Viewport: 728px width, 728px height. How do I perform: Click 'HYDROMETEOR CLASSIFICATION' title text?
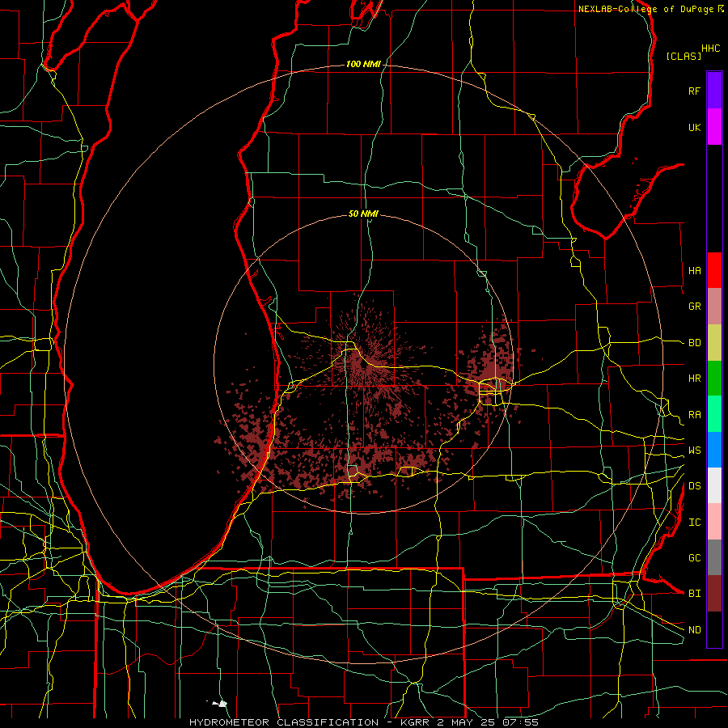click(284, 722)
